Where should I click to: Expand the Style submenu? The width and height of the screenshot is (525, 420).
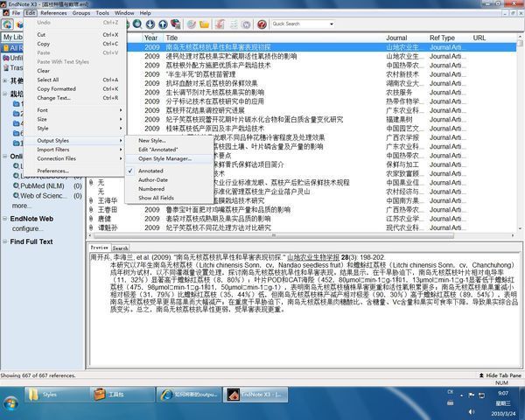(75, 129)
